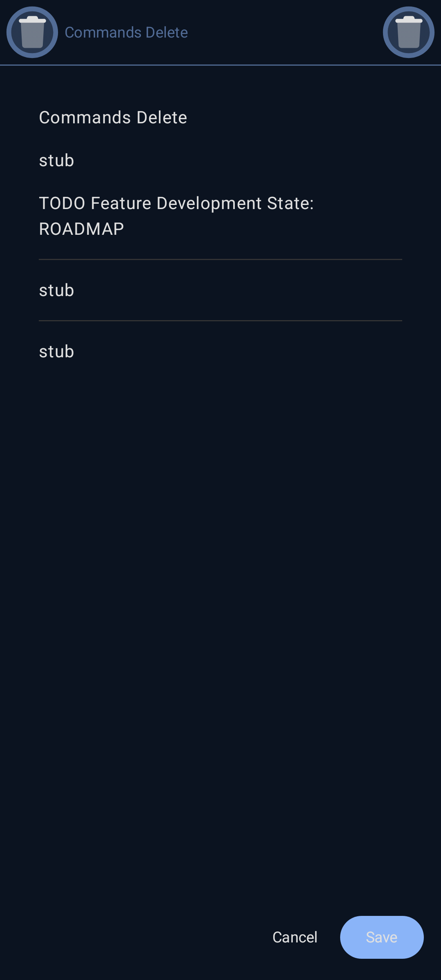This screenshot has width=441, height=980.
Task: Click the first divider line below ROADMAP
Action: (220, 259)
